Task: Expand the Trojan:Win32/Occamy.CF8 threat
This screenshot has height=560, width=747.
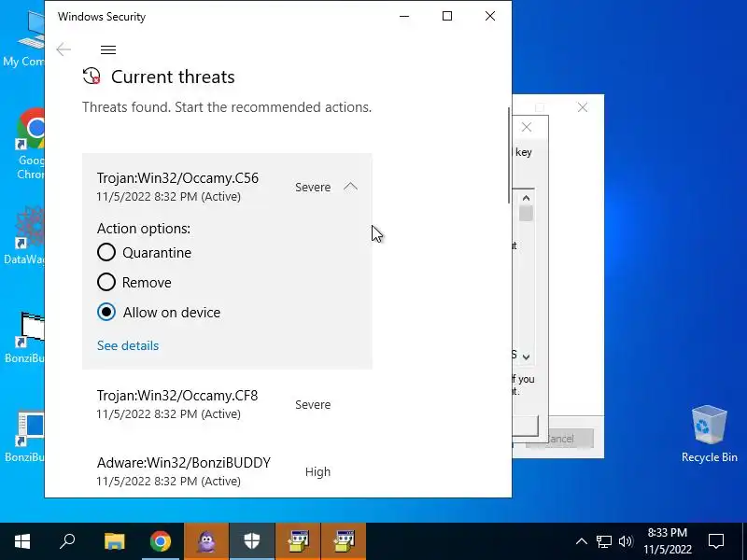Action: [x=227, y=404]
